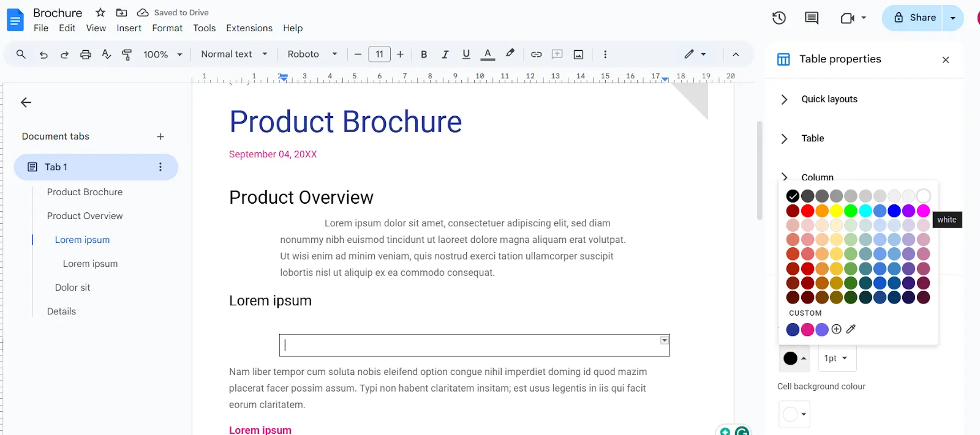Click the Google Docs home icon
The width and height of the screenshot is (980, 435).
pyautogui.click(x=15, y=20)
